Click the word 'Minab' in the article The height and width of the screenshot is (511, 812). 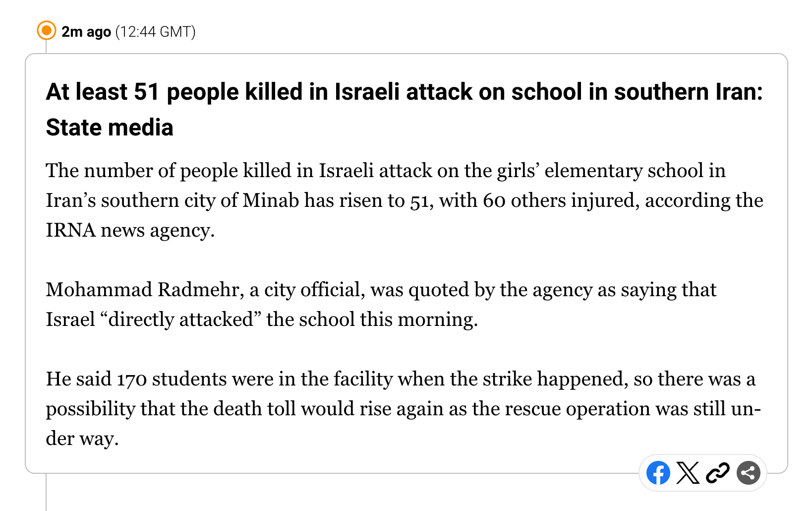(x=271, y=200)
